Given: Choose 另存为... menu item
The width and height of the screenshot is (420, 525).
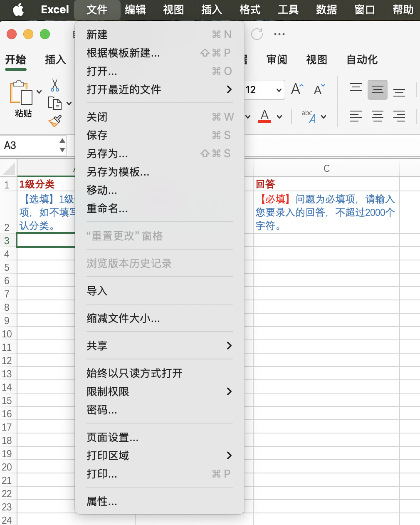Looking at the screenshot, I should (x=160, y=154).
